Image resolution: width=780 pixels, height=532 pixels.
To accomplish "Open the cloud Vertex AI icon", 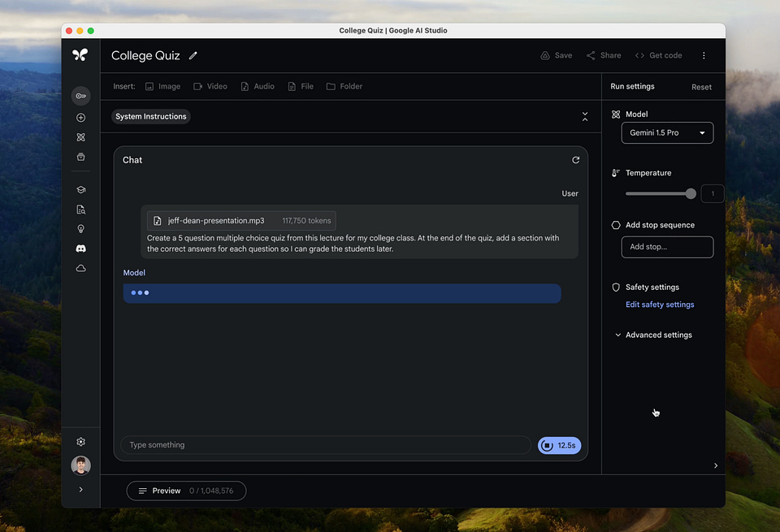I will 80,269.
